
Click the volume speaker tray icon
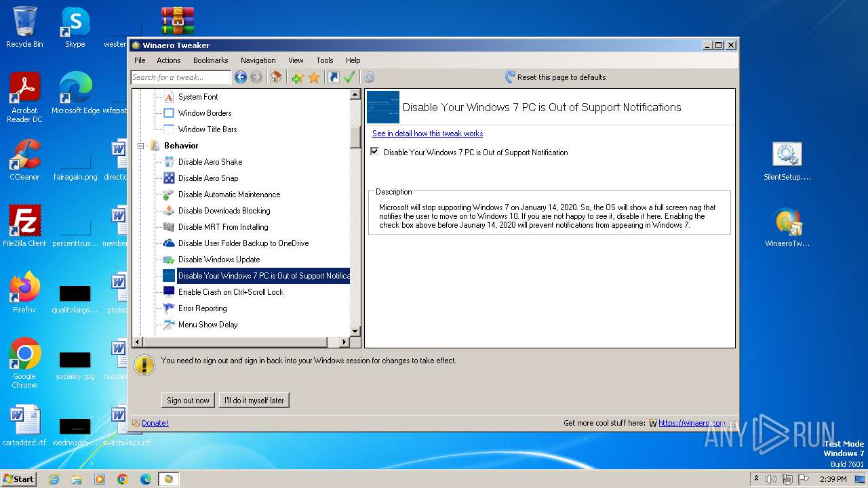tap(771, 479)
